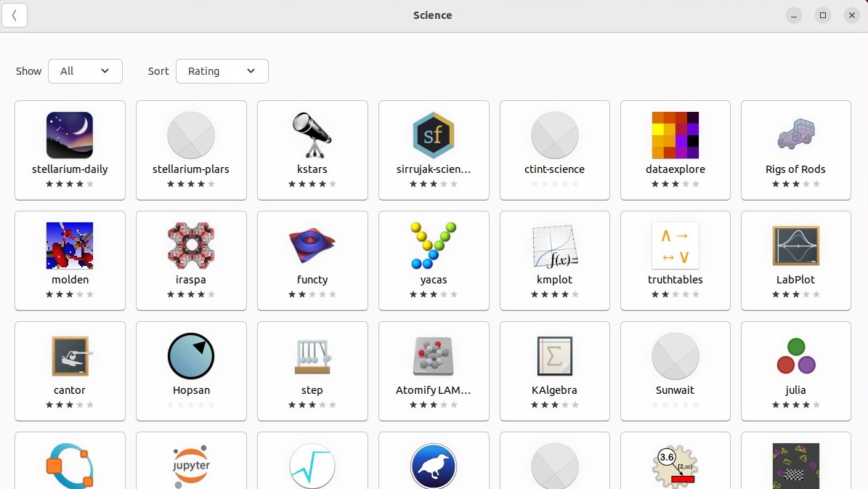Click the dataexplore app name
This screenshot has width=868, height=489.
pos(676,169)
